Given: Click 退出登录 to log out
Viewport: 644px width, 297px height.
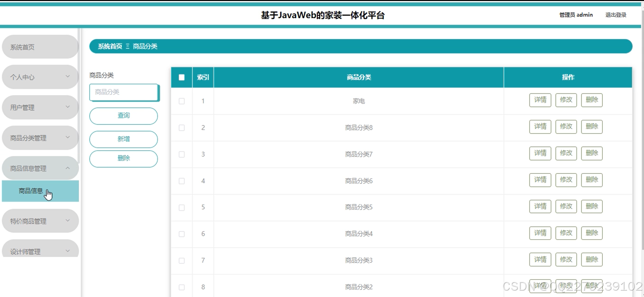Looking at the screenshot, I should tap(615, 15).
